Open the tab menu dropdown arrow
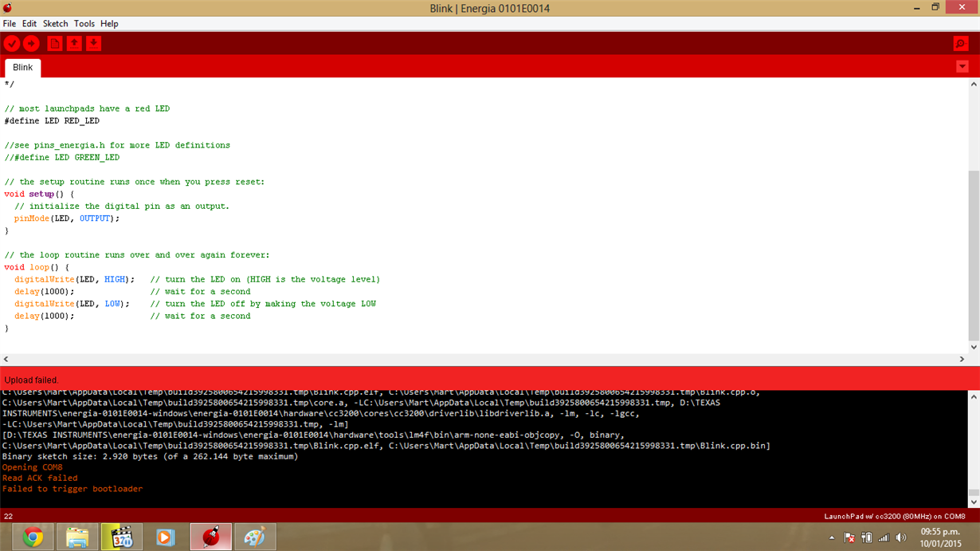The height and width of the screenshot is (551, 980). (962, 67)
